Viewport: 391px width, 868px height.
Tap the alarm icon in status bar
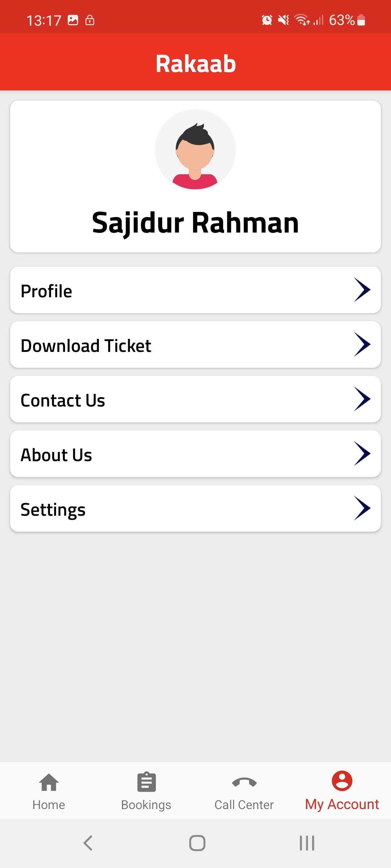[267, 20]
